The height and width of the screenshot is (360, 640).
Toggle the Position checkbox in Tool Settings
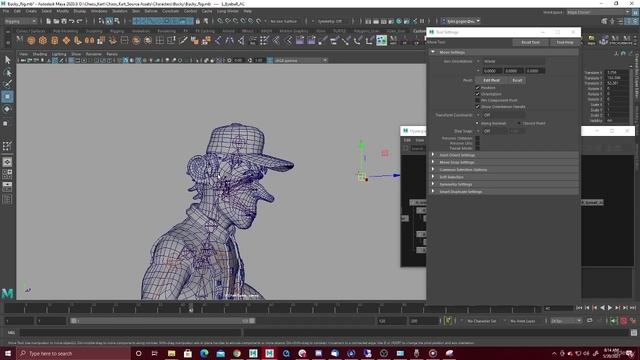point(478,88)
